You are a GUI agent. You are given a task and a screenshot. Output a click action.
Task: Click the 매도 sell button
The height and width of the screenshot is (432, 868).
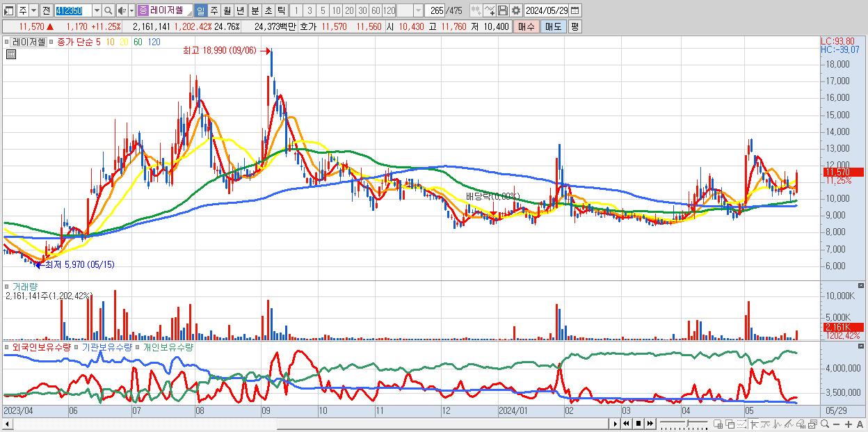[553, 26]
